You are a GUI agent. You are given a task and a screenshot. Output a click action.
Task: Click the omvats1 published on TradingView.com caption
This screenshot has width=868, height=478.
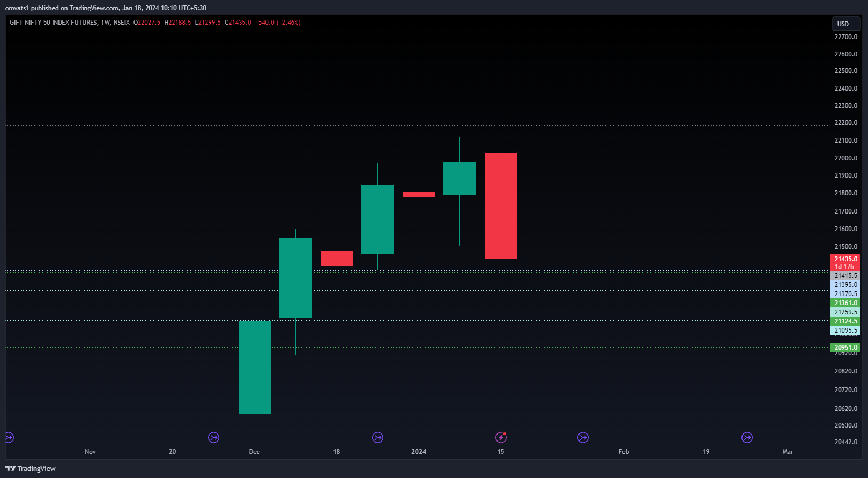pyautogui.click(x=106, y=8)
